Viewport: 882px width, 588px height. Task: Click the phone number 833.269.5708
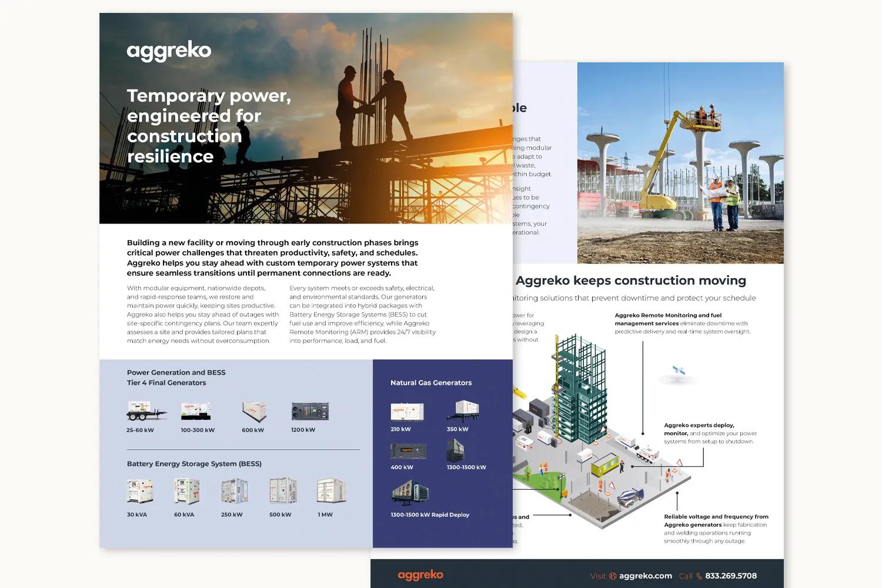(x=730, y=576)
